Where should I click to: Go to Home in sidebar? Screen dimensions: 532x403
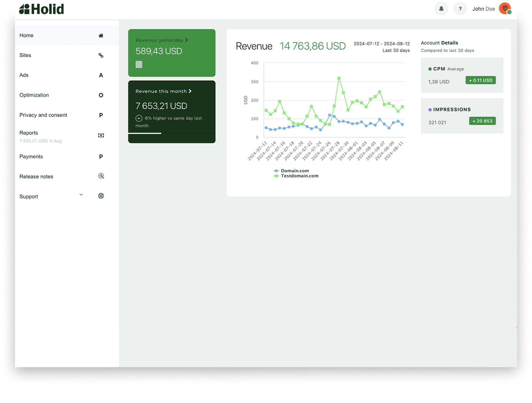coord(67,36)
